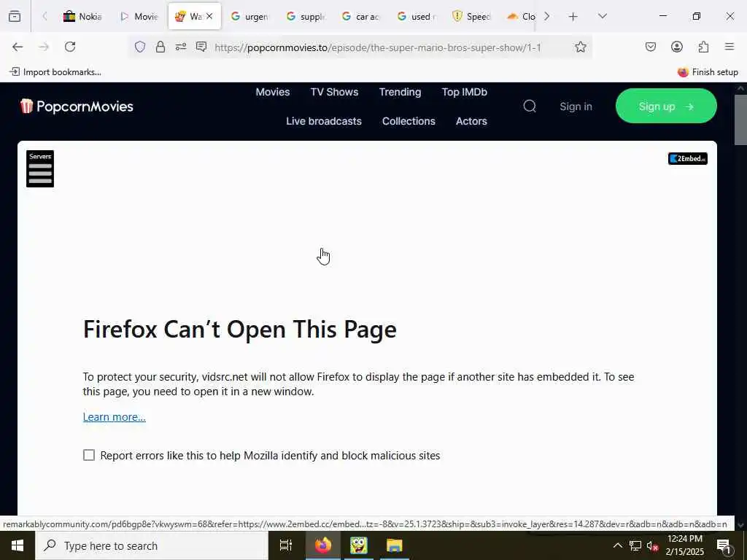
Task: Open the Firefox account icon
Action: (677, 47)
